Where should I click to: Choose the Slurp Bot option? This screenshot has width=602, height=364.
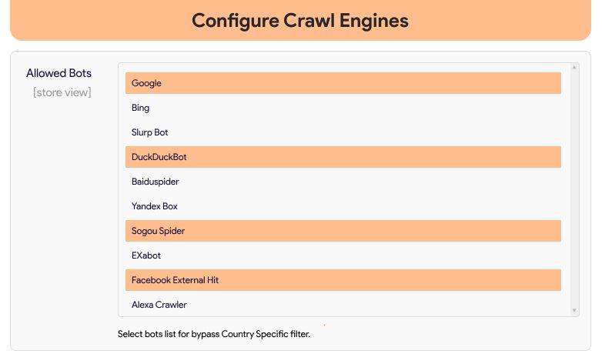(343, 132)
